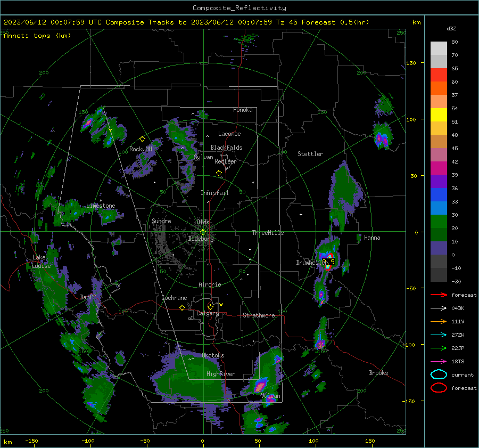479x448 pixels.
Task: Select the Limestone label
Action: pyautogui.click(x=101, y=206)
